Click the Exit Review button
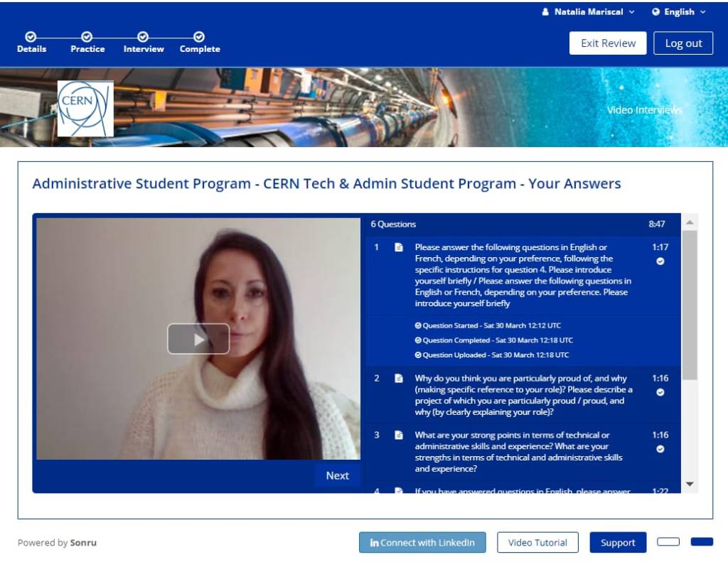Screen dimensions: 728x562 pyautogui.click(x=608, y=43)
